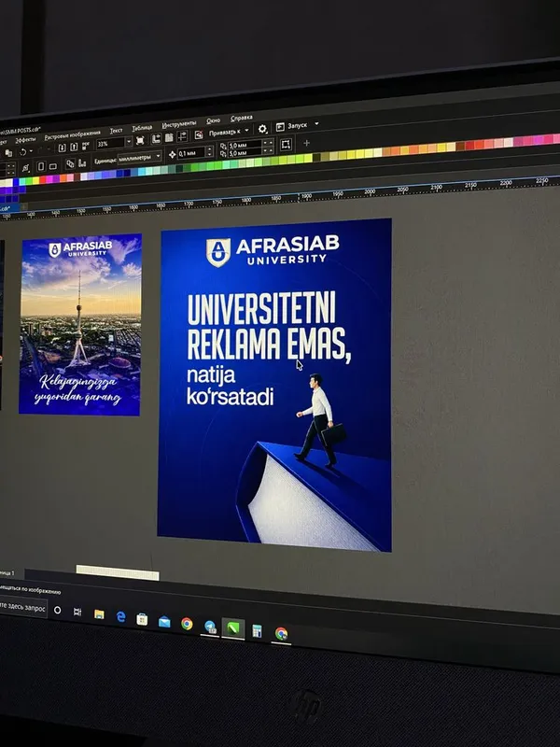Click the page background icon left of orientation buttons
The image size is (560, 747).
pyautogui.click(x=26, y=168)
